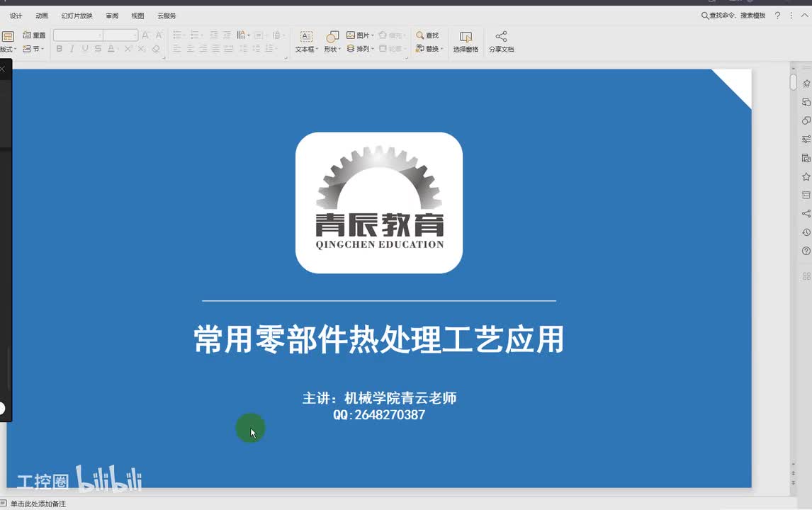Open the 替换 (Replace) dropdown

click(x=429, y=49)
